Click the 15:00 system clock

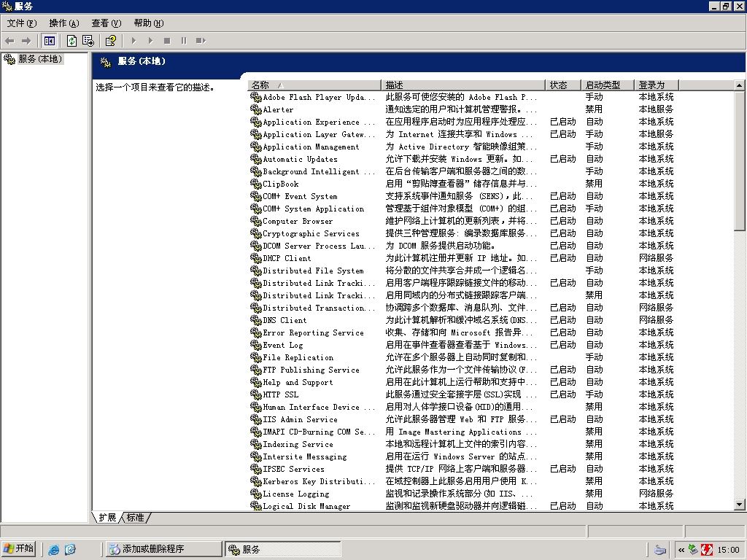coord(729,550)
